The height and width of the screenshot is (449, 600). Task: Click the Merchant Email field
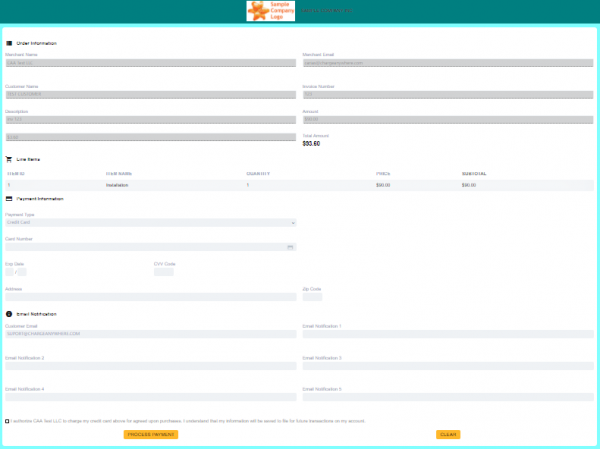(448, 63)
